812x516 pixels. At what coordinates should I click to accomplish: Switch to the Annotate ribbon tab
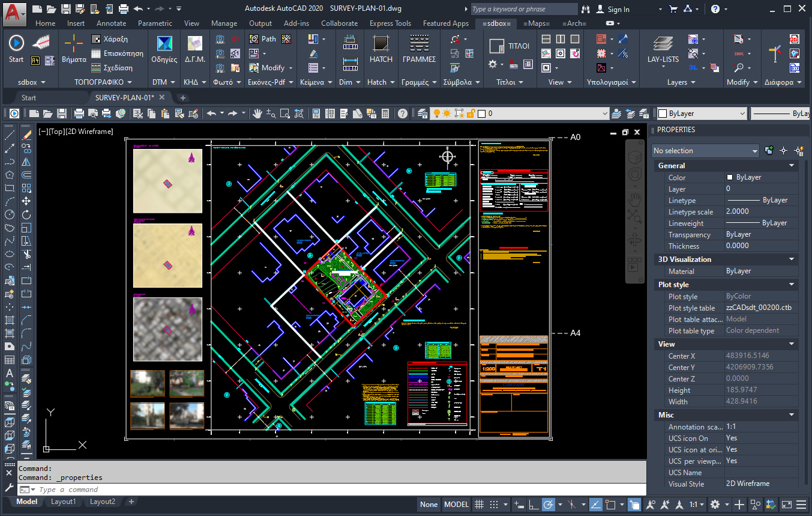tap(111, 23)
